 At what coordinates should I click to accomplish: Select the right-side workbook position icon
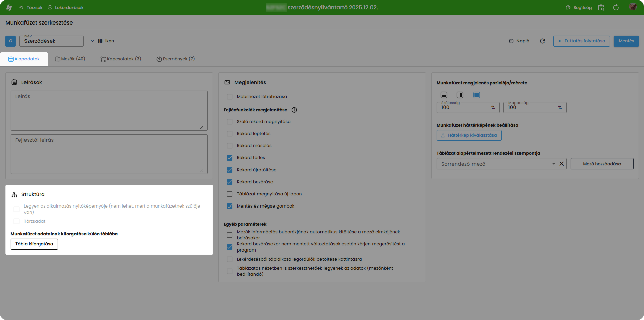(460, 95)
